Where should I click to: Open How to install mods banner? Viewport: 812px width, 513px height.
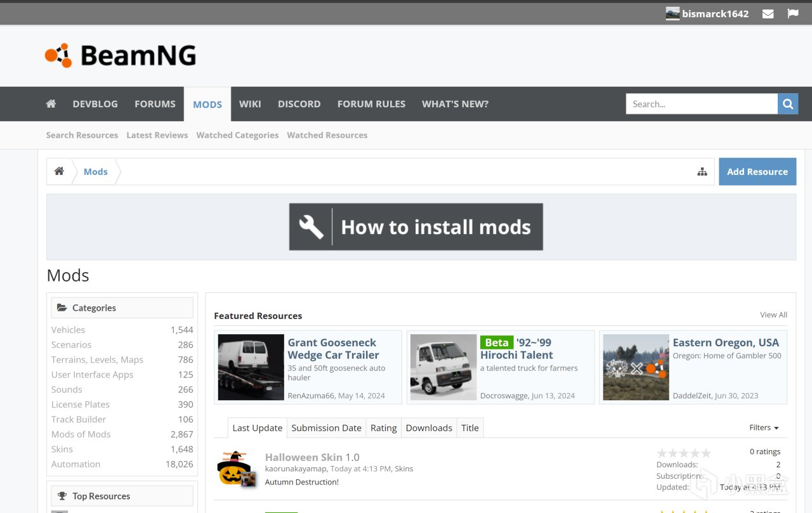pos(416,227)
